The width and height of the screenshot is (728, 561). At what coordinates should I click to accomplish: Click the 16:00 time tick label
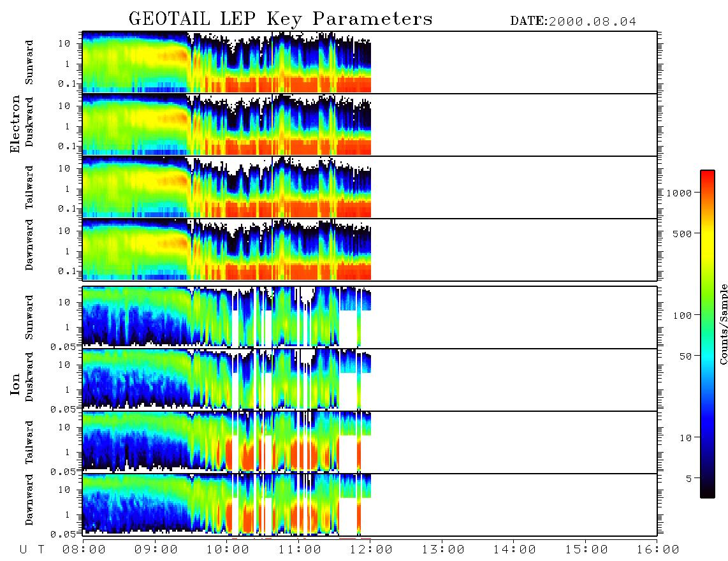[657, 550]
